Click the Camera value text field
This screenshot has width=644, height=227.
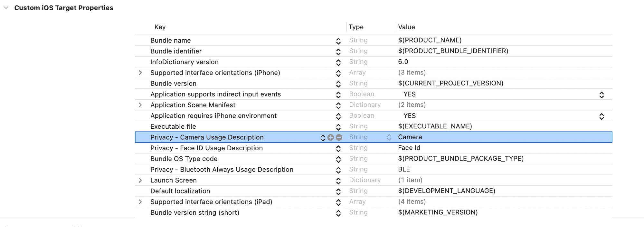(x=410, y=137)
